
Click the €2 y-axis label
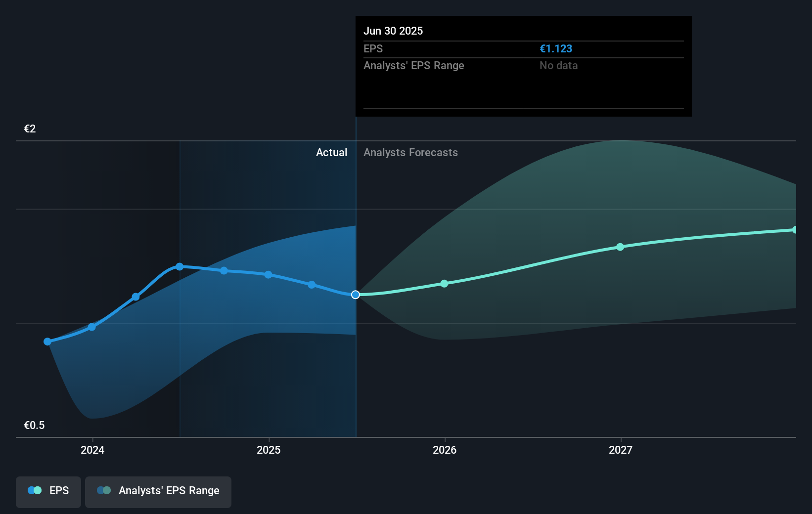point(30,128)
